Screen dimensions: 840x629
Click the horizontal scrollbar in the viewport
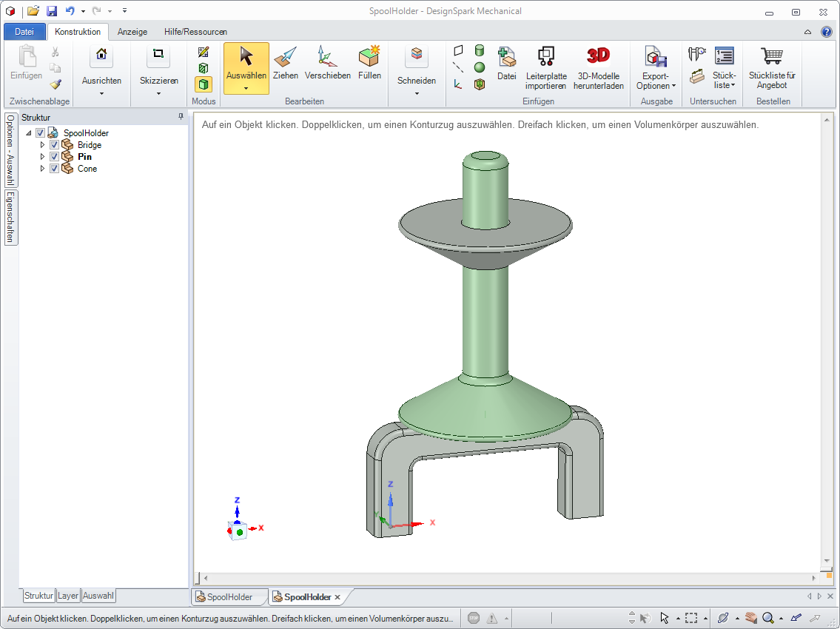point(507,577)
